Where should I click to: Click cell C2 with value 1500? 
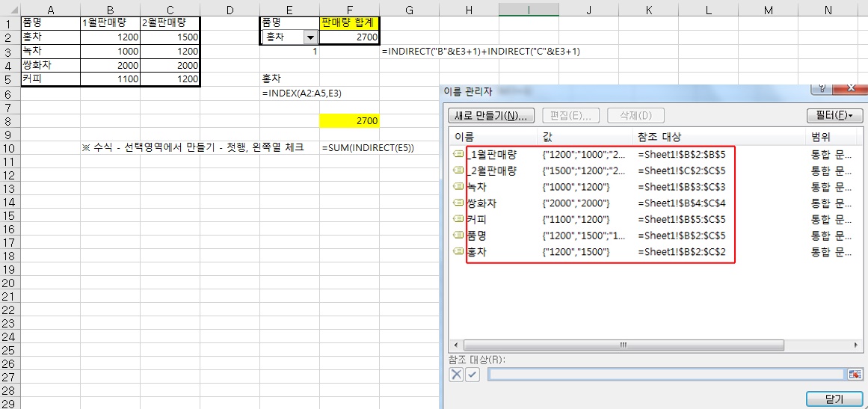coord(170,37)
